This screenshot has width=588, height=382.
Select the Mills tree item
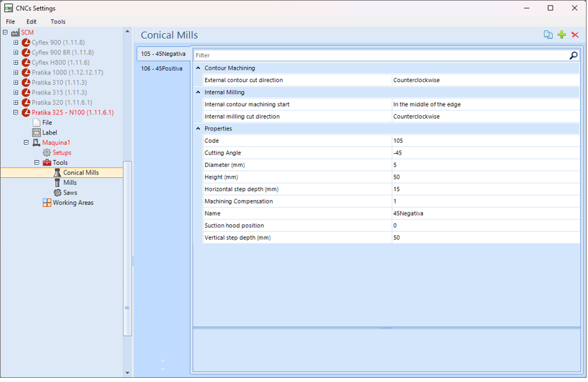[x=70, y=183]
